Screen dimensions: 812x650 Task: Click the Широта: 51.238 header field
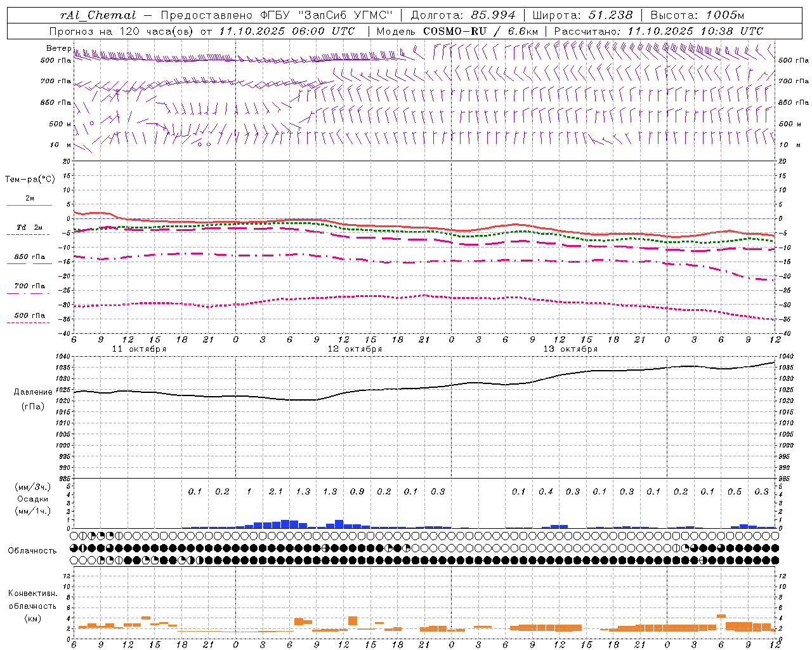tap(582, 15)
